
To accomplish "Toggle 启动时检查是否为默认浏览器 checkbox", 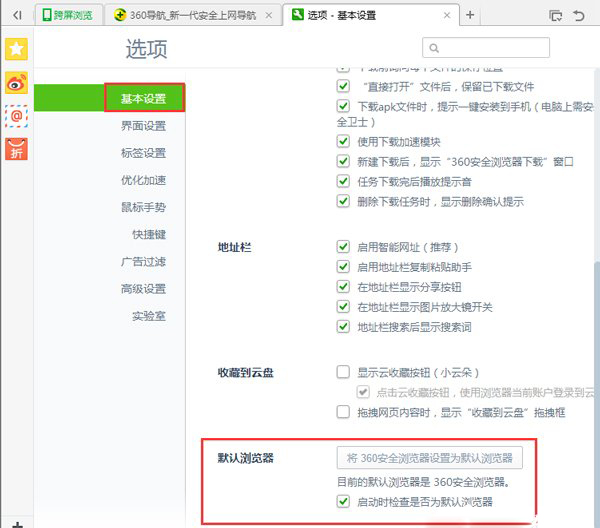I will click(343, 501).
